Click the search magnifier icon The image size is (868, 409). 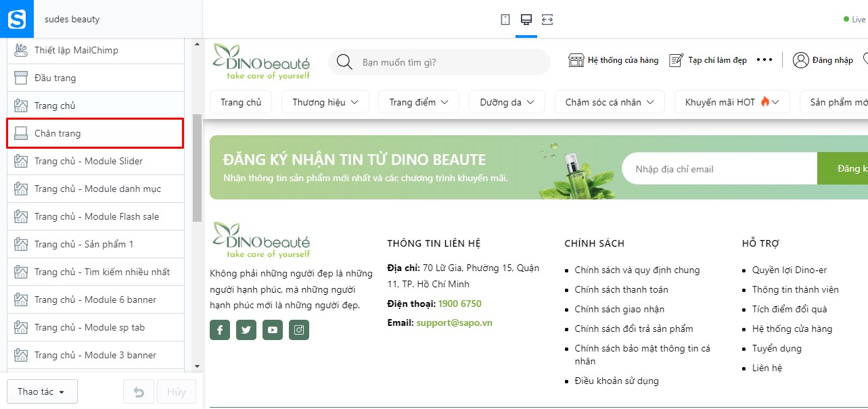click(344, 62)
